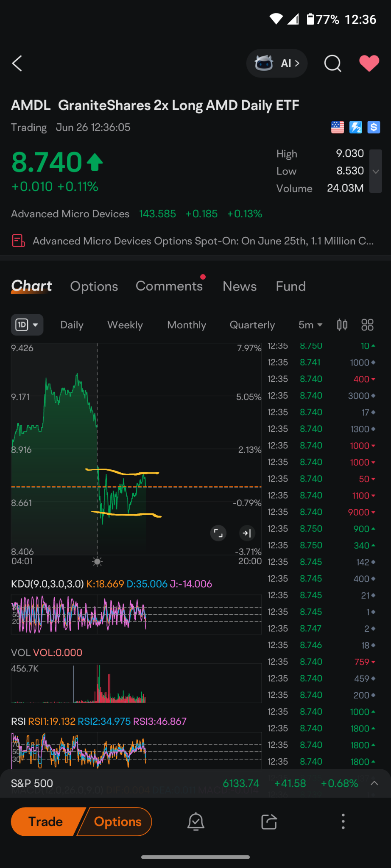Tap the KDJ oscillator sub-chart
The image size is (391, 868).
(x=136, y=614)
